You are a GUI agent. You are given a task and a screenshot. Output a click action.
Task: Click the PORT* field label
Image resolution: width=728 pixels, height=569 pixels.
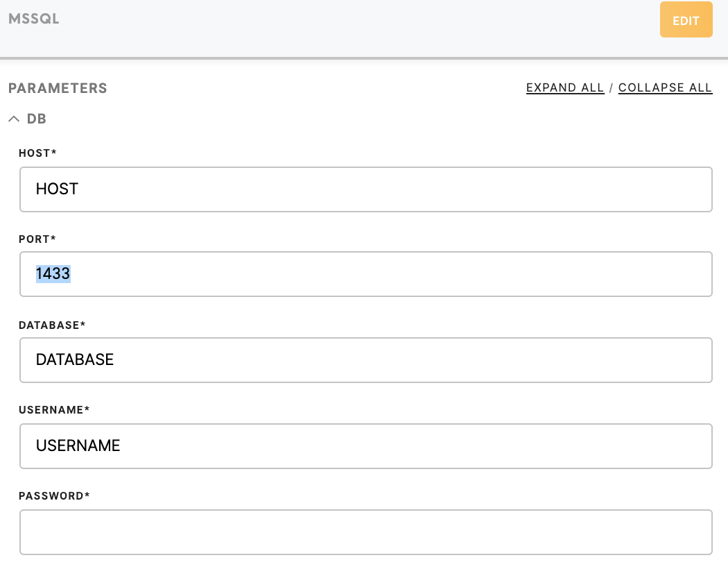coord(37,239)
